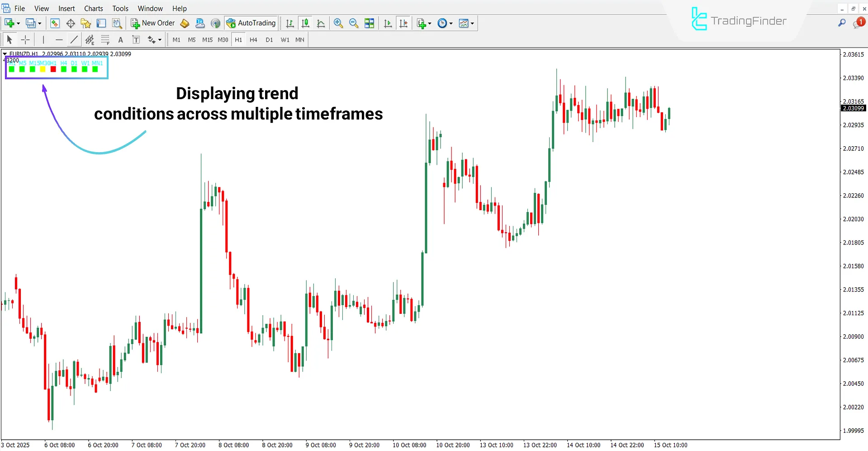Select the Fibonacci Retracement tool
The height and width of the screenshot is (451, 868).
point(105,40)
